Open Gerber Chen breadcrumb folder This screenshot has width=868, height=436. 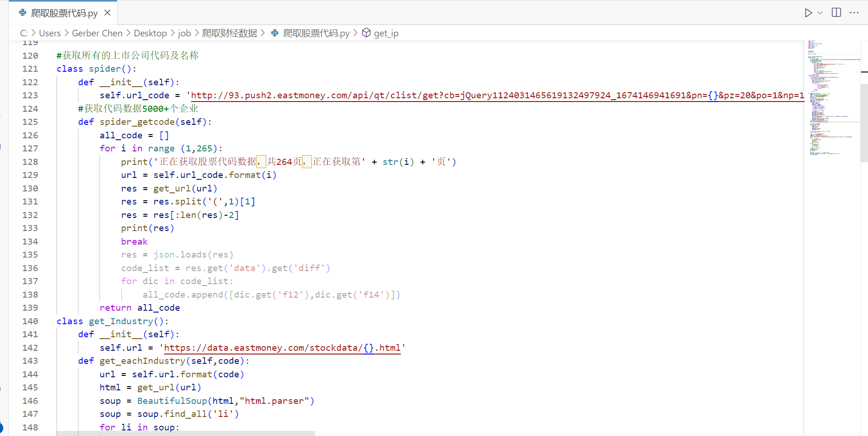coord(97,33)
